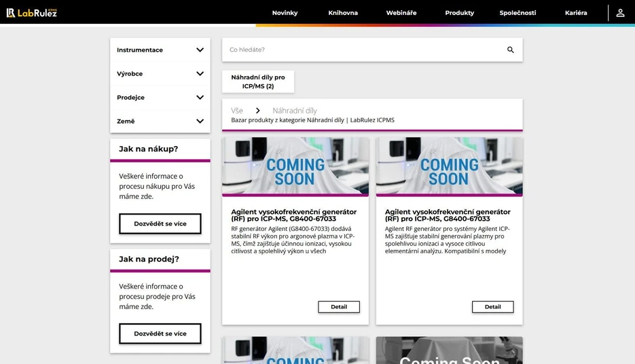Click the LabRulez ICPMS logo

[x=32, y=12]
